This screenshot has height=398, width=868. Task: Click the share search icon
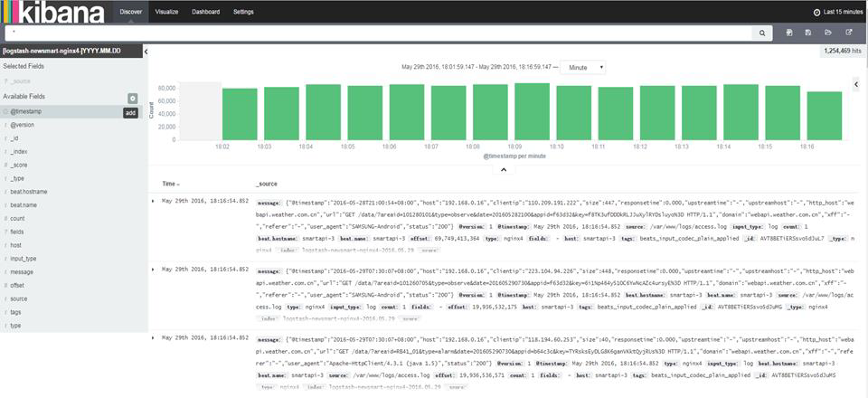pyautogui.click(x=848, y=33)
